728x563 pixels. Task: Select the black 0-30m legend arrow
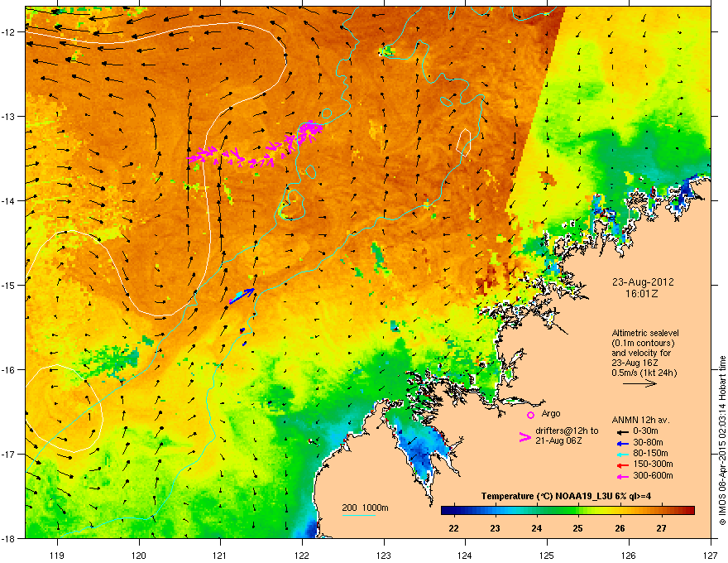point(622,431)
